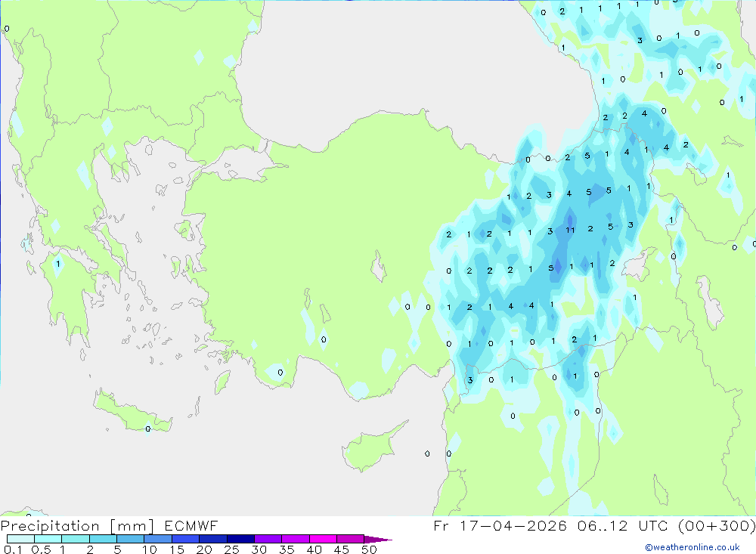Image resolution: width=756 pixels, height=554 pixels.
Task: Select the purple swatch between 35 and 40
Action: click(295, 539)
